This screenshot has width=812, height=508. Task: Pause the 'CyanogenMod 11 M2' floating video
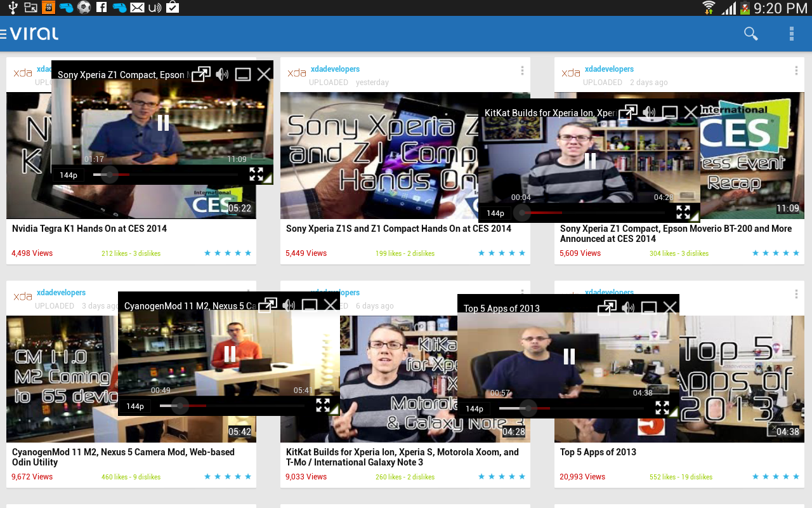coord(230,354)
